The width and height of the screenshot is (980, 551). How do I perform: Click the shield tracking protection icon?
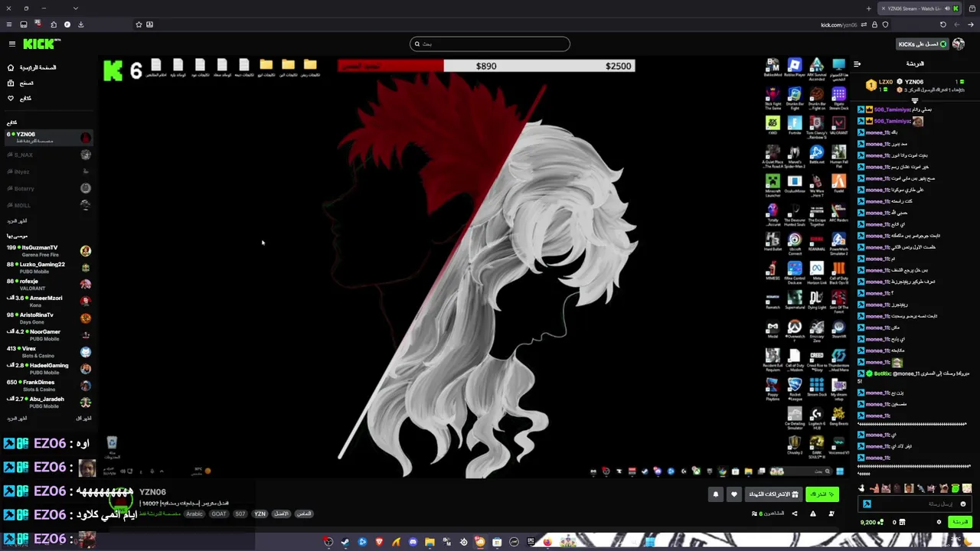(x=885, y=24)
